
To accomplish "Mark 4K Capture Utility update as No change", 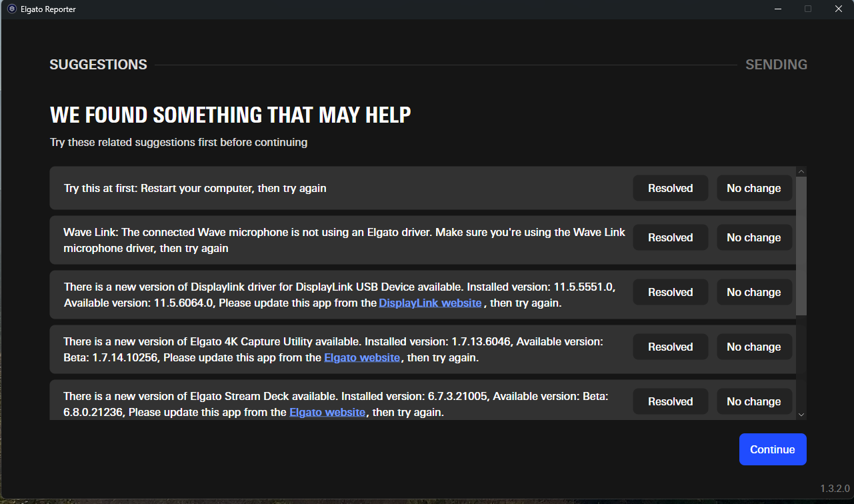I will pos(754,347).
